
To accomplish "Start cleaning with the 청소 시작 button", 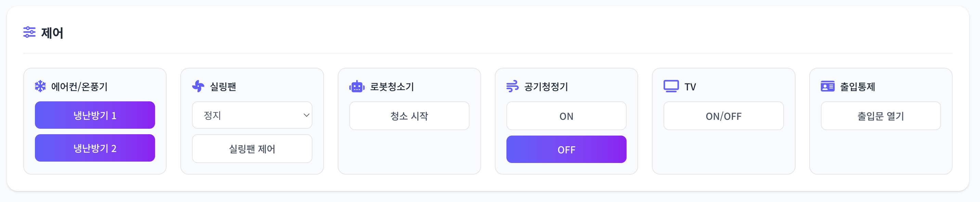I will (409, 116).
